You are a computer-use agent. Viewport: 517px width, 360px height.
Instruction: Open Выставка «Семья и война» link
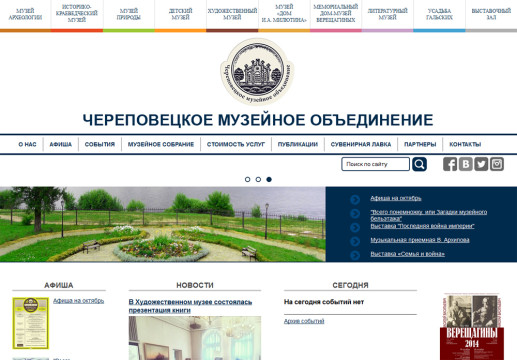(x=407, y=254)
